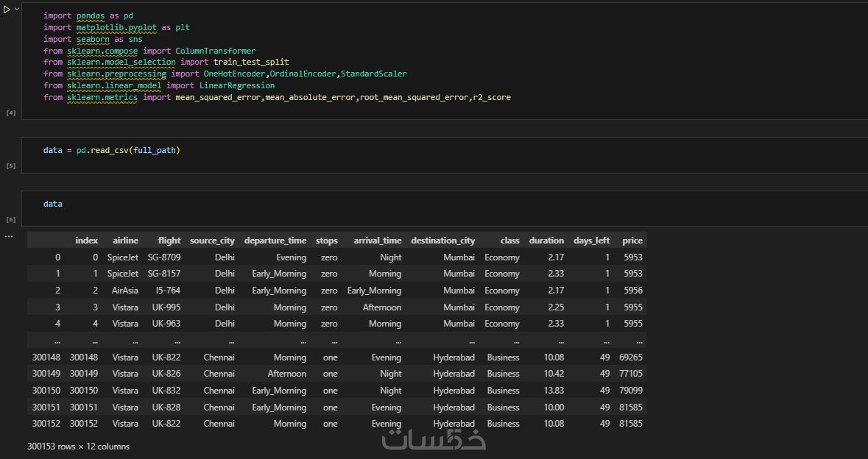Click 'train_test_split' in the import line
This screenshot has width=868, height=459.
click(x=251, y=63)
